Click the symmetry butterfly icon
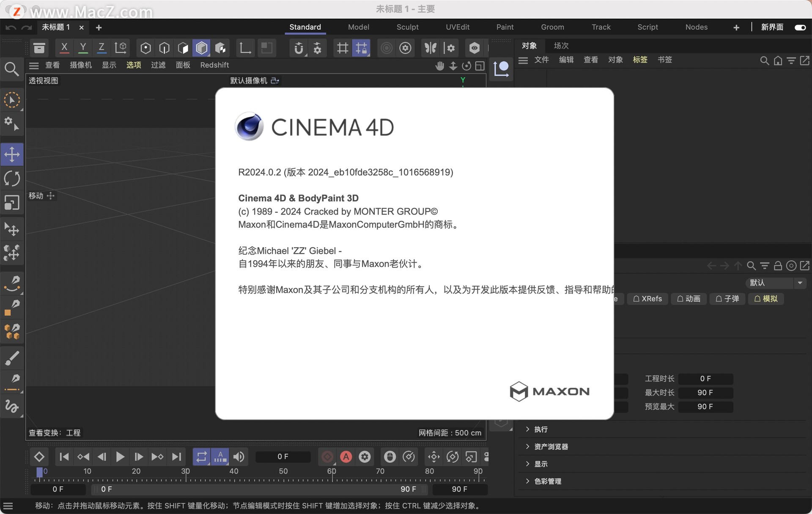This screenshot has height=514, width=812. tap(431, 48)
